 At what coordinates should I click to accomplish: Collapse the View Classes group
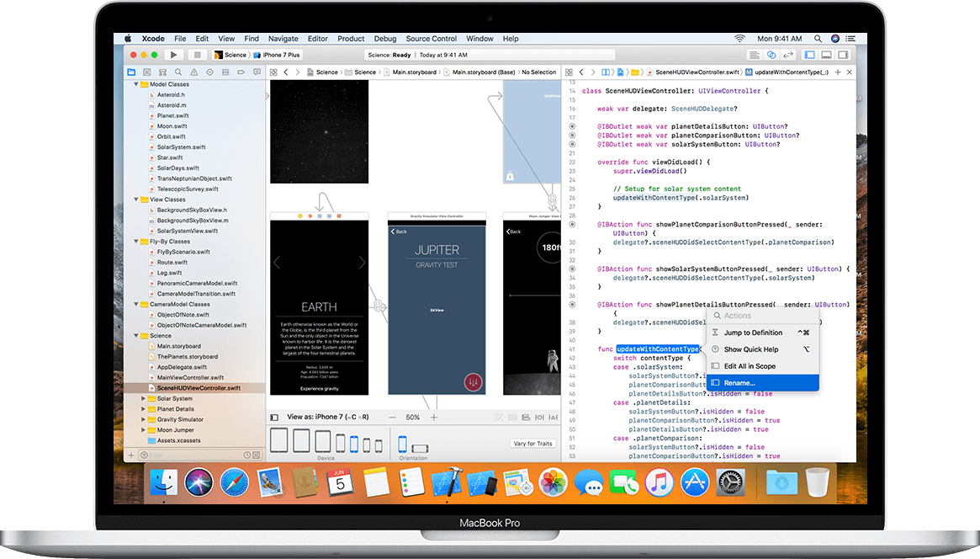coord(136,200)
